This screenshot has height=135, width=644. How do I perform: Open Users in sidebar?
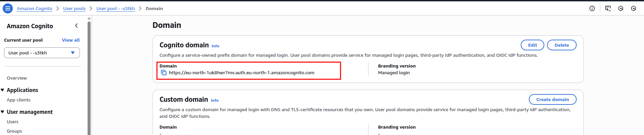coord(12,122)
